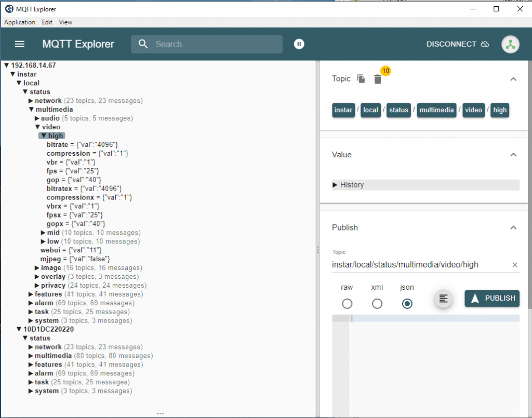Expand the mid video topic node
The width and height of the screenshot is (532, 418).
coord(43,233)
